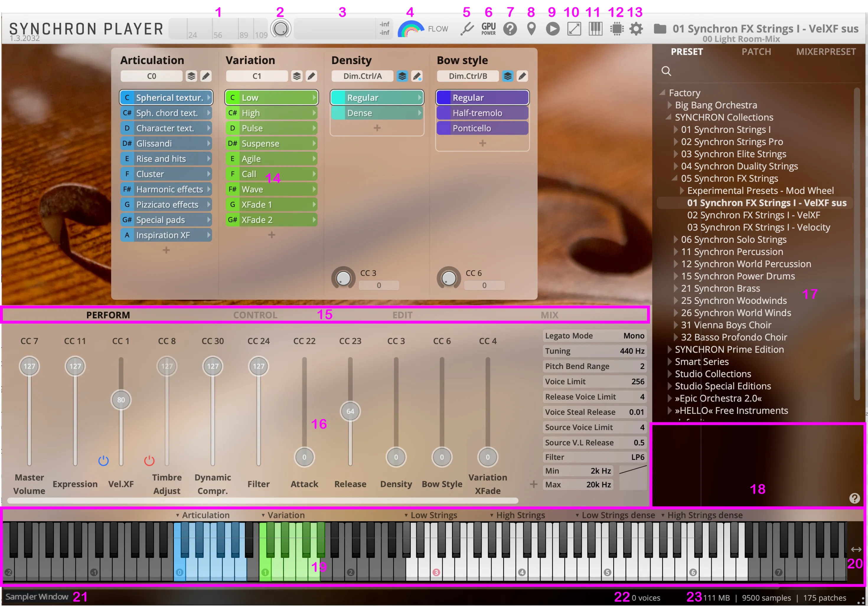Toggle the red power button beside Timbre Adjust
Image resolution: width=868 pixels, height=606 pixels.
(149, 461)
